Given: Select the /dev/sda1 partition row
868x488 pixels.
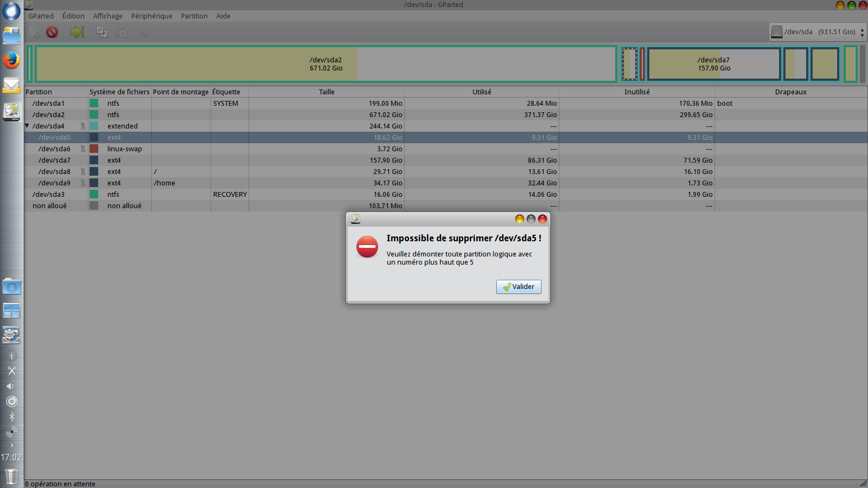Looking at the screenshot, I should (x=446, y=103).
